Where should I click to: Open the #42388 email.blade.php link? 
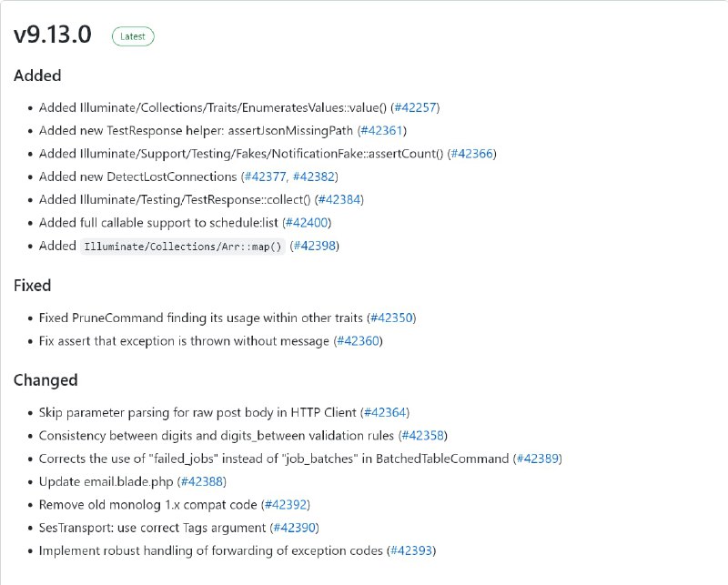[x=202, y=481]
